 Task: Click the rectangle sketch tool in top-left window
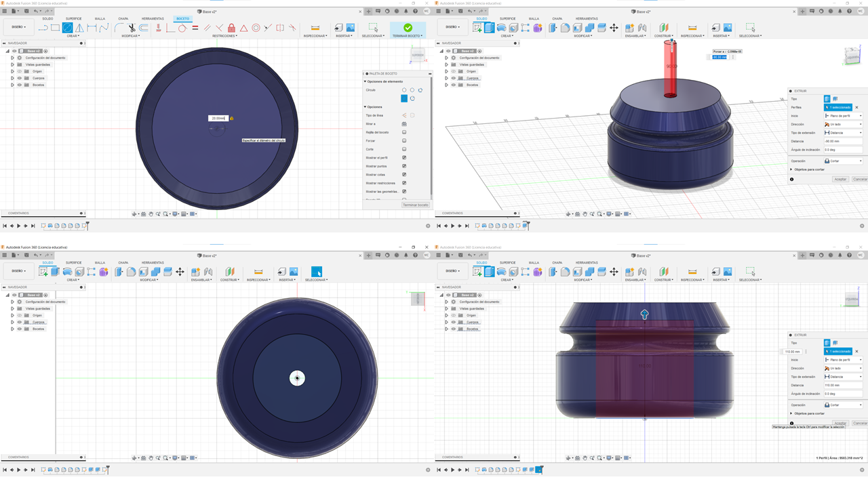[x=55, y=28]
